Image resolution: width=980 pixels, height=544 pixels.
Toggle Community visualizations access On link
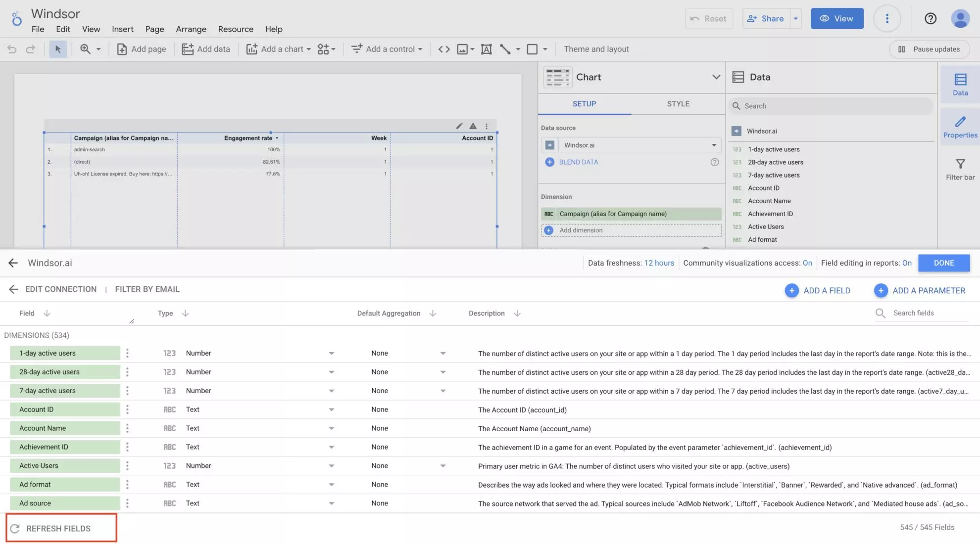[x=807, y=263]
